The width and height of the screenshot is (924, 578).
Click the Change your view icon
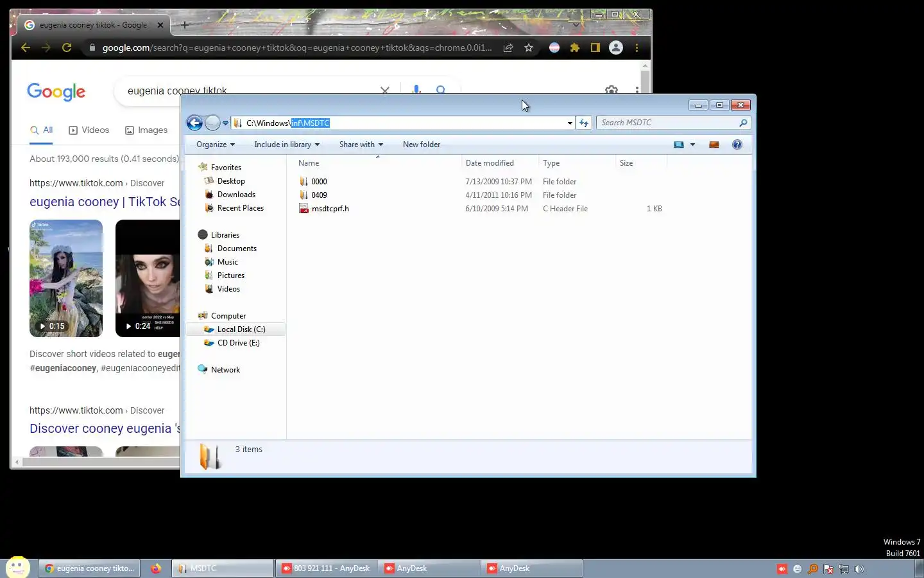coord(679,144)
